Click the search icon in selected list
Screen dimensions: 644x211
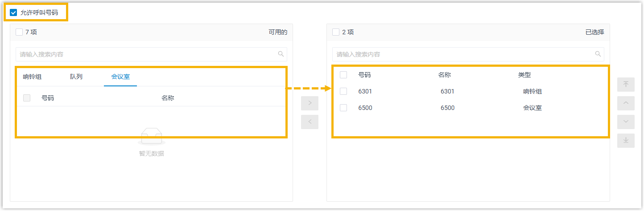click(x=598, y=54)
